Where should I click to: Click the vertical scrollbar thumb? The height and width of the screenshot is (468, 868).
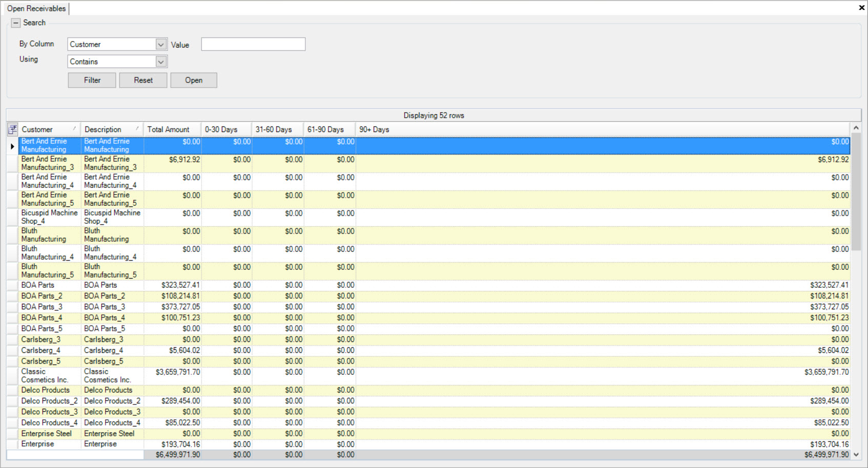point(856,193)
